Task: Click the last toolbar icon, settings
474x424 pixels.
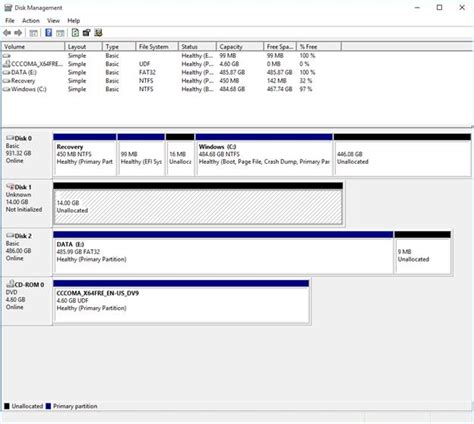Action: [x=98, y=33]
